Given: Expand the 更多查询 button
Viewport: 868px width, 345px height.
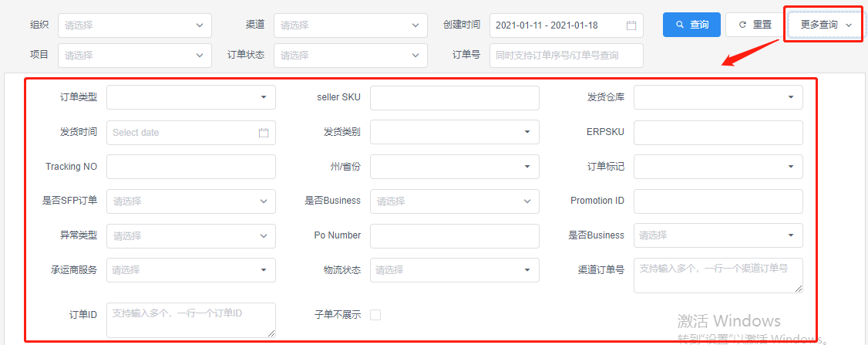Looking at the screenshot, I should point(826,25).
